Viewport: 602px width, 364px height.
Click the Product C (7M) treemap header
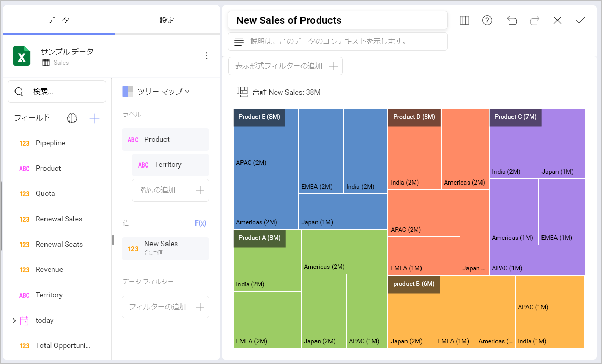pos(515,117)
